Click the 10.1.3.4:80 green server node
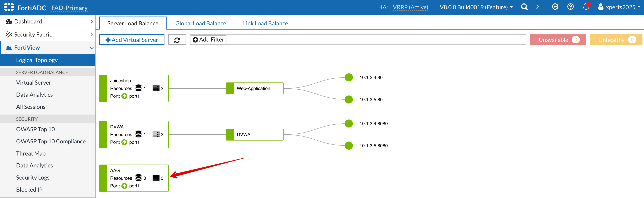 tap(349, 78)
